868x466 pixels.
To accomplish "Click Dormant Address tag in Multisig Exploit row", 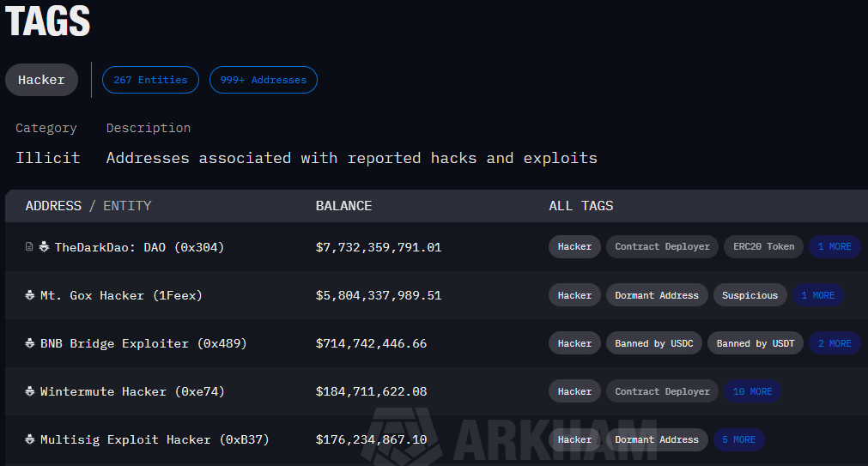I will click(x=657, y=439).
